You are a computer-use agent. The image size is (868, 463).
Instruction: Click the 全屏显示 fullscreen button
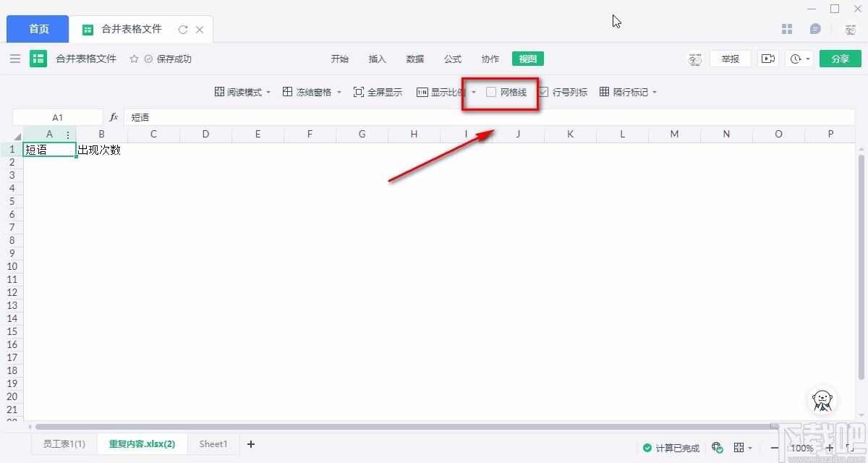(x=378, y=92)
